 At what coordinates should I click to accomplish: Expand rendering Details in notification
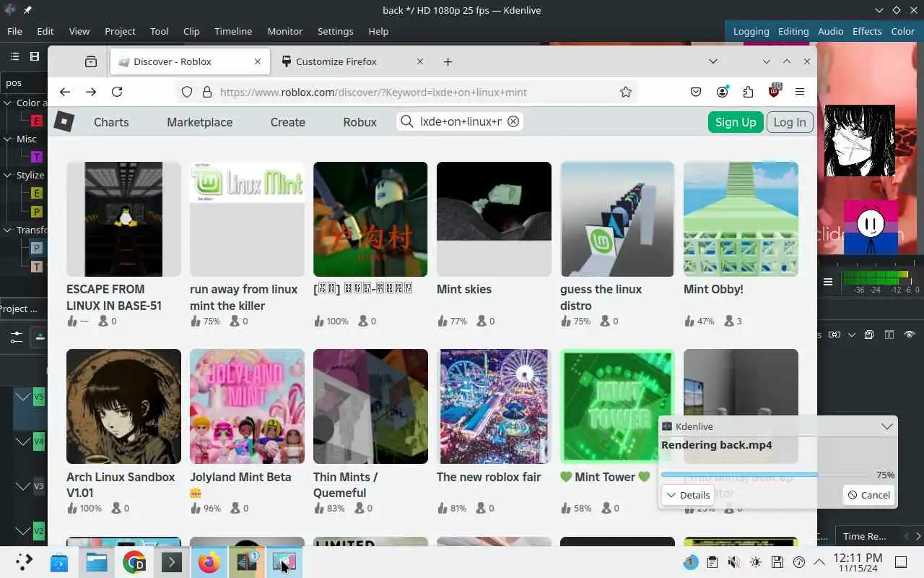tap(688, 495)
